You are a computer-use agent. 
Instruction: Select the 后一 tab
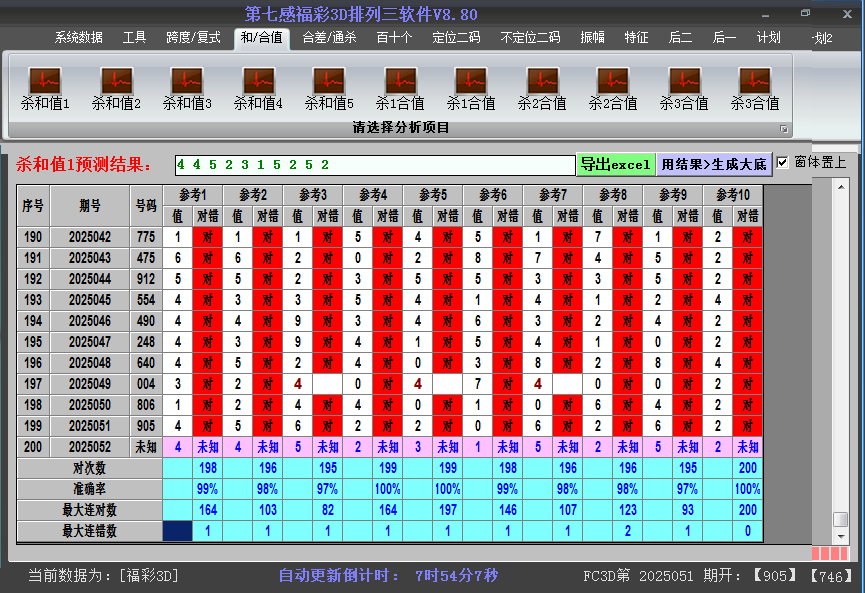pos(724,38)
